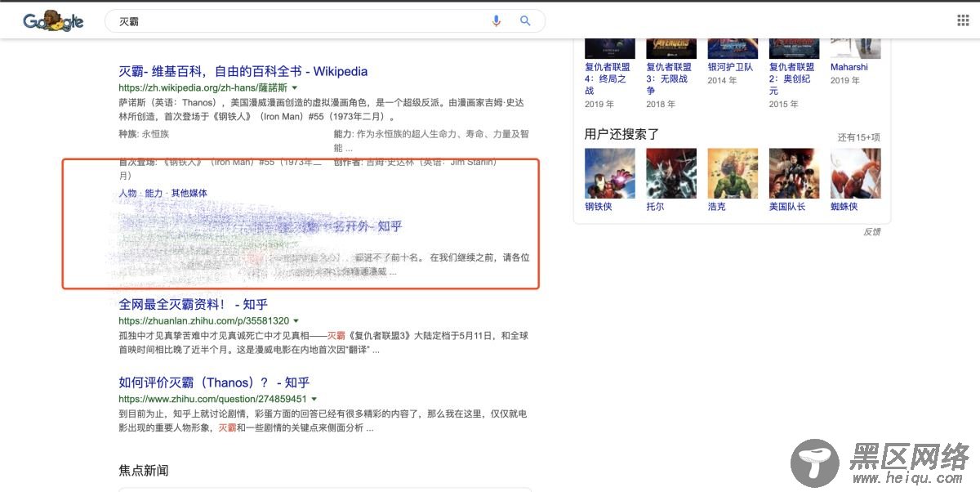Click the 美国队长 thumbnail image
This screenshot has height=492, width=980.
tap(794, 173)
